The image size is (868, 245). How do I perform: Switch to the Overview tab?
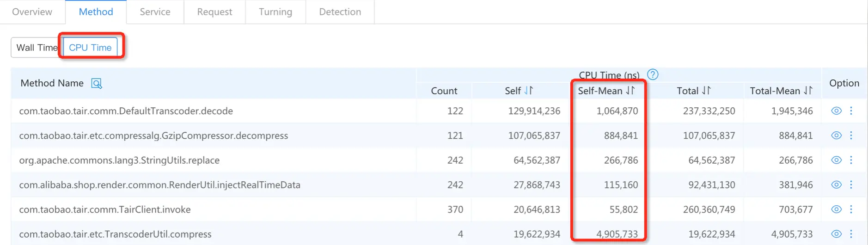click(32, 12)
